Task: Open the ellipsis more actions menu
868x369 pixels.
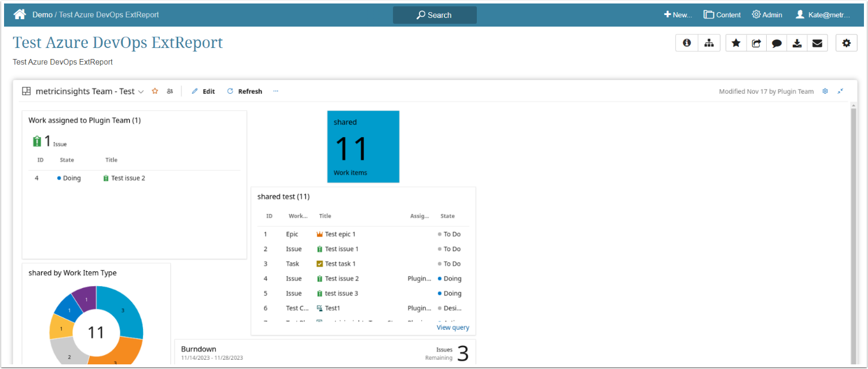Action: click(x=275, y=91)
